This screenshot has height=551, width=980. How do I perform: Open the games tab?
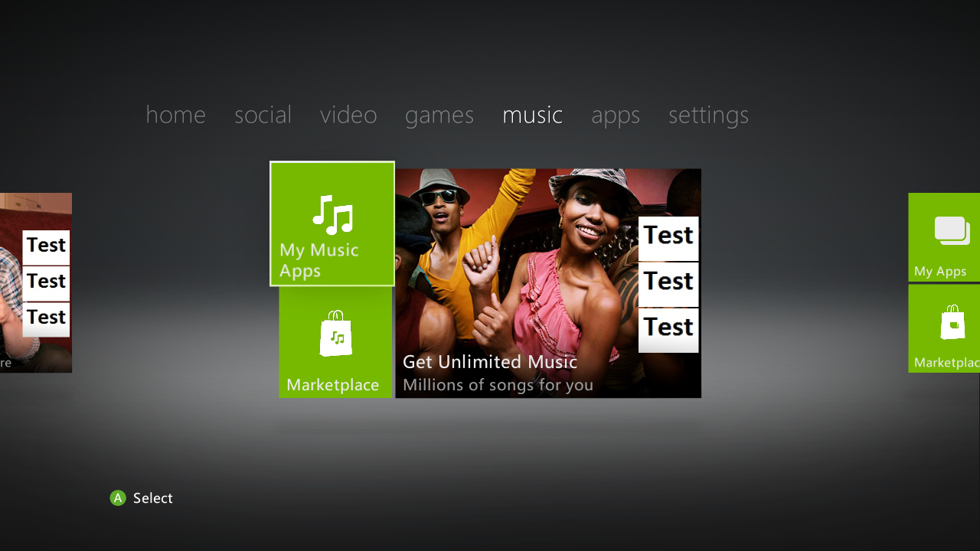coord(439,116)
